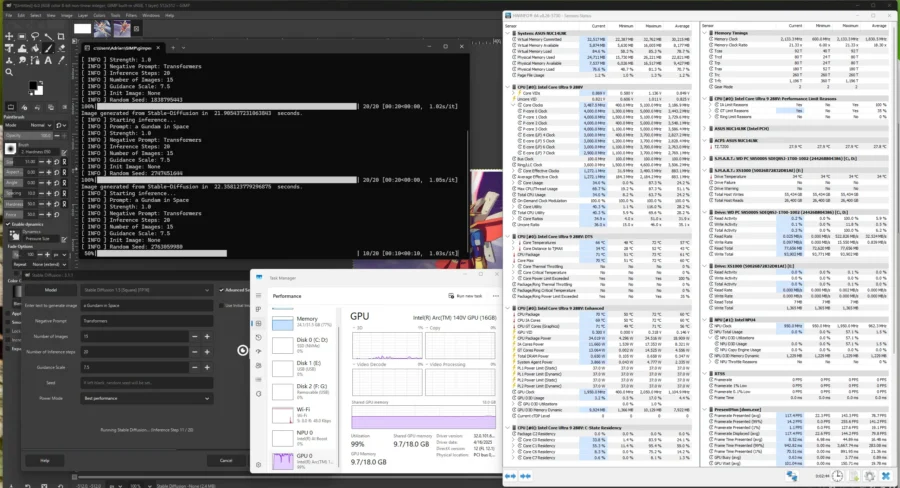Click HWiNFO settings gear icon
This screenshot has width=900, height=488.
pos(870,476)
